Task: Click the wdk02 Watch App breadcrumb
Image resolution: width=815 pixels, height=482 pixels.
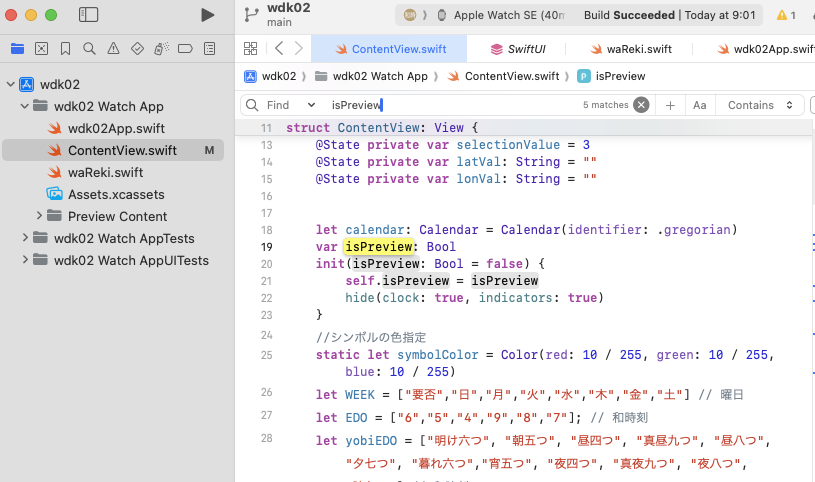Action: tap(371, 76)
